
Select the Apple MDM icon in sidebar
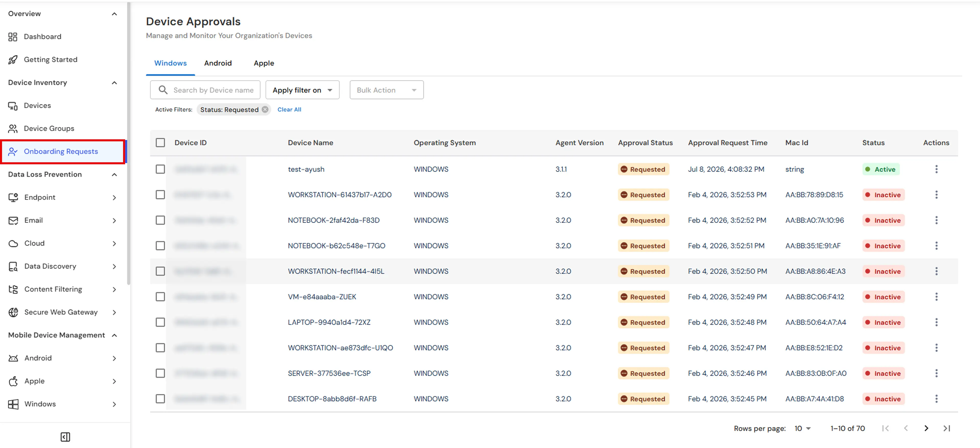click(x=13, y=381)
